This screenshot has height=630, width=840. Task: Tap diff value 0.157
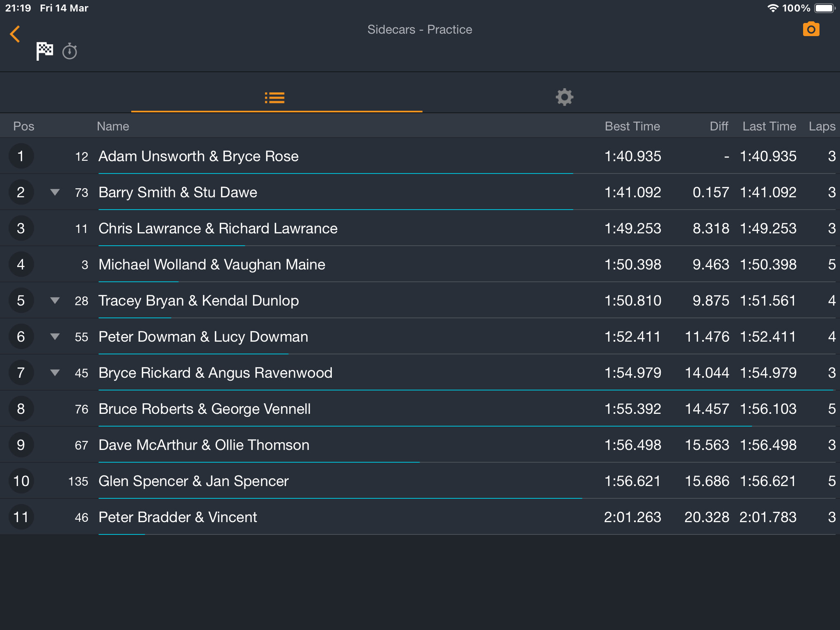711,192
